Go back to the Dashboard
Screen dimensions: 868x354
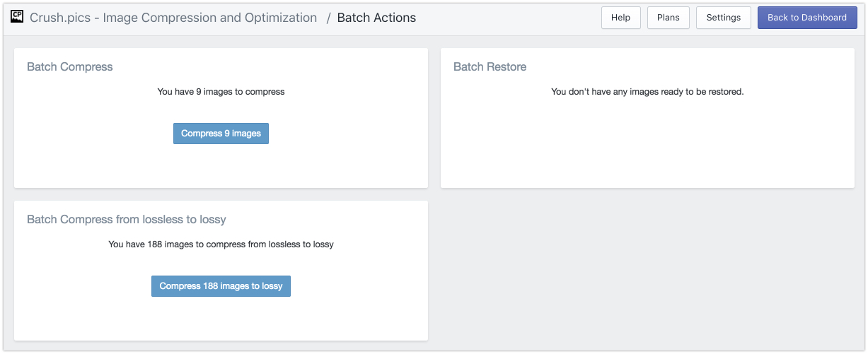807,18
